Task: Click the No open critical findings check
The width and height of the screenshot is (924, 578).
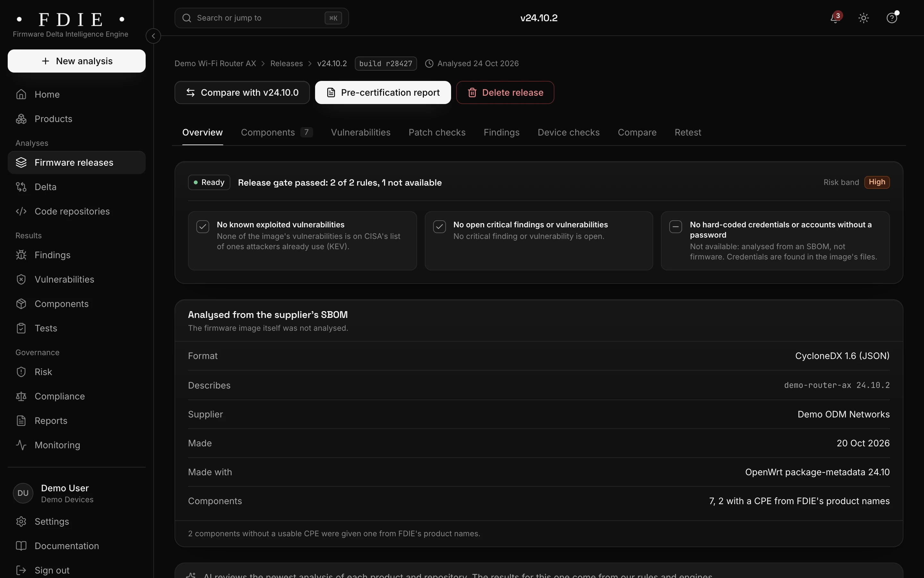Action: (440, 226)
